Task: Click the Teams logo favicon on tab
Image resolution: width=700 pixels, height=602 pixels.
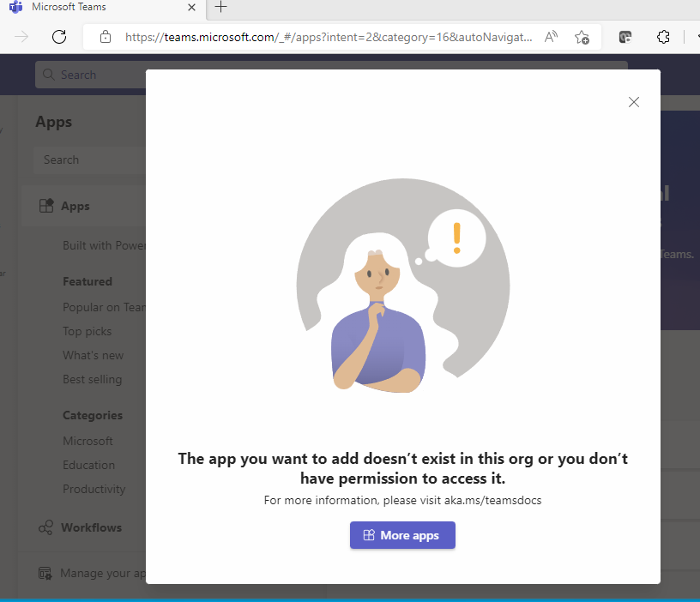Action: click(x=15, y=7)
